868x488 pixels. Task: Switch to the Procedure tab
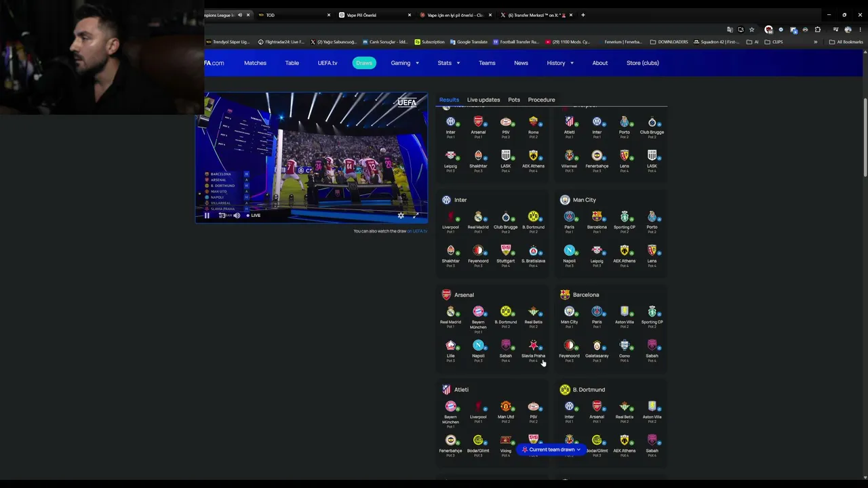[x=541, y=100]
